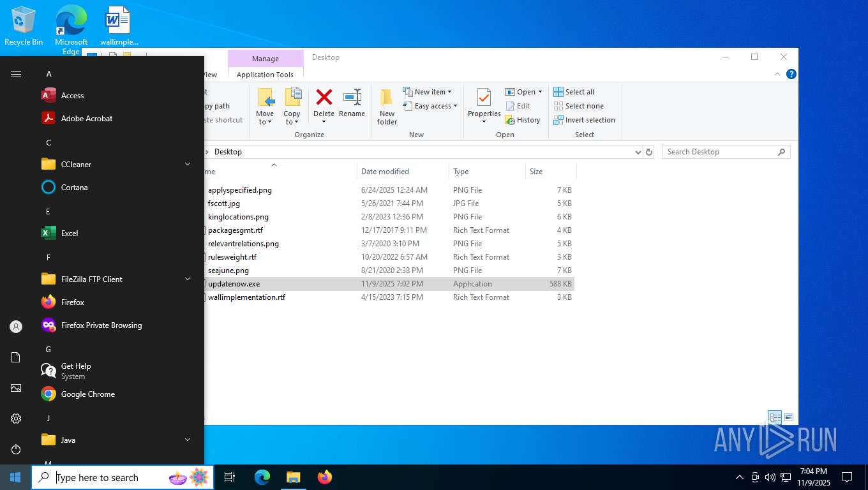Choose Select none in ribbon

click(578, 106)
